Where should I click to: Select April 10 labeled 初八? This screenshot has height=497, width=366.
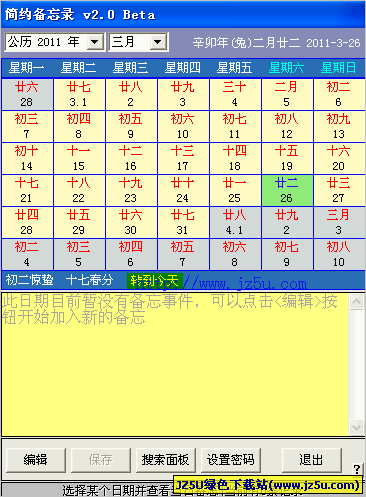(339, 254)
